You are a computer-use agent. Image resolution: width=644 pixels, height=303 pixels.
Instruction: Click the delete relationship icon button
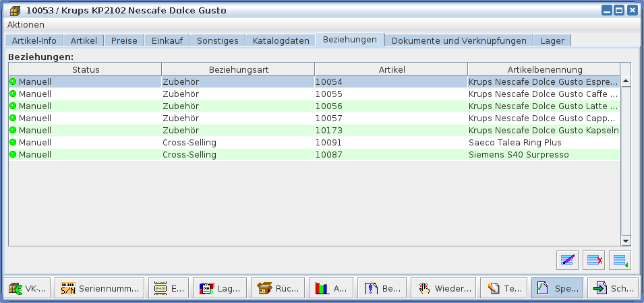[593, 260]
